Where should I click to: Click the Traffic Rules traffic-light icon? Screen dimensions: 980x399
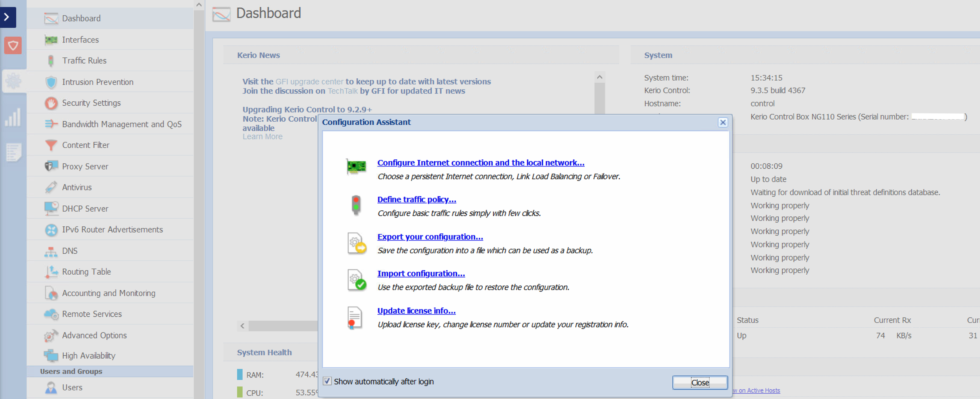pyautogui.click(x=51, y=61)
